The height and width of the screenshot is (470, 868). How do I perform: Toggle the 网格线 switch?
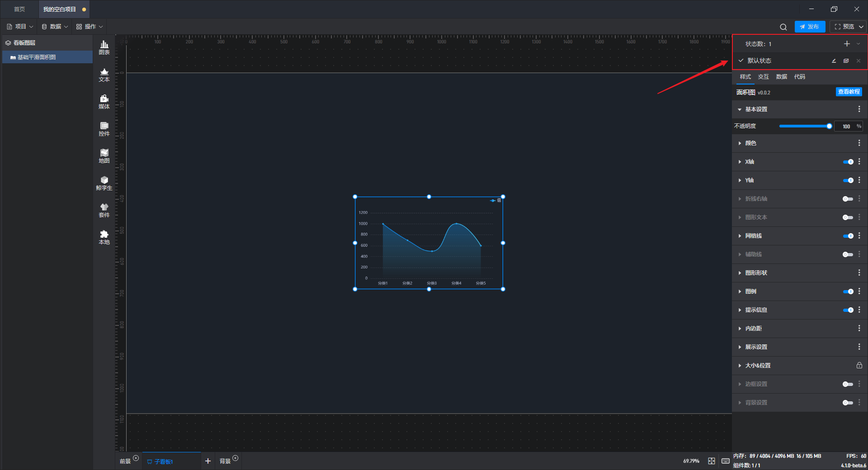(x=848, y=236)
